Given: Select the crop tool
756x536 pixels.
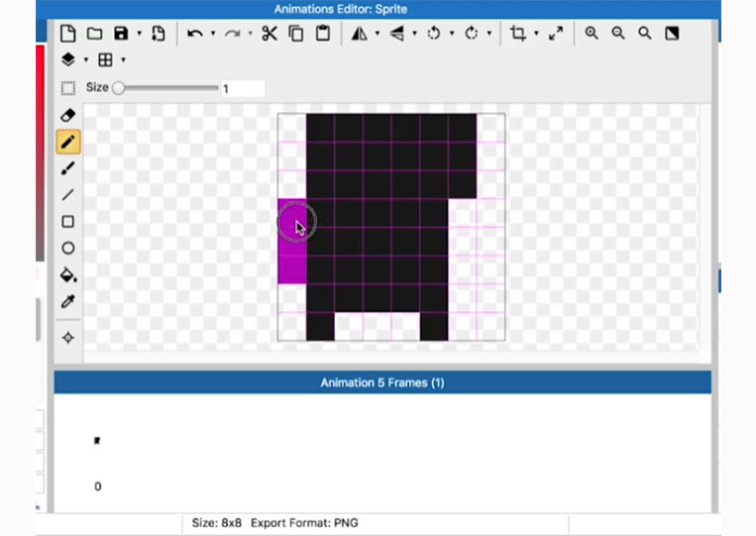Looking at the screenshot, I should pyautogui.click(x=518, y=34).
